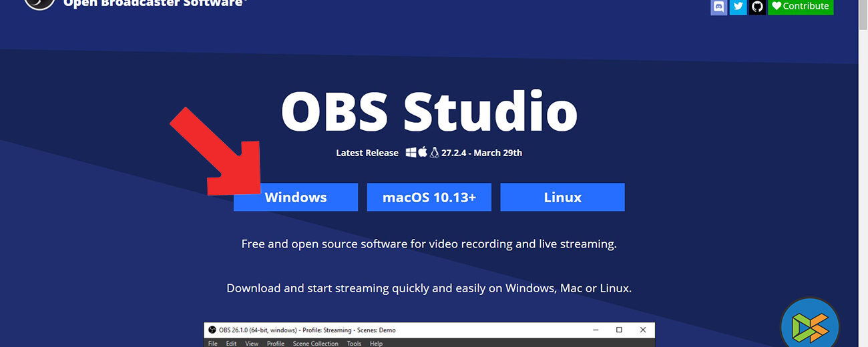The height and width of the screenshot is (347, 868).
Task: Open the Twitter icon link
Action: coord(738,7)
